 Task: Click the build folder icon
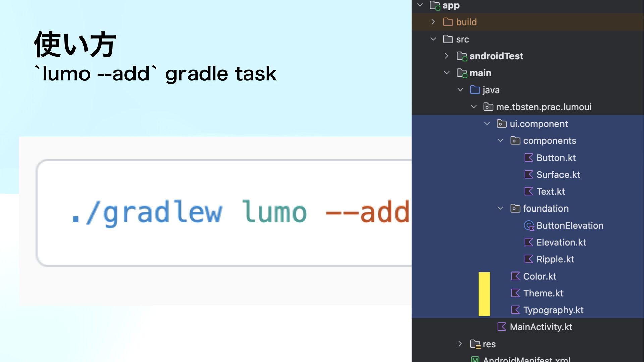point(448,22)
